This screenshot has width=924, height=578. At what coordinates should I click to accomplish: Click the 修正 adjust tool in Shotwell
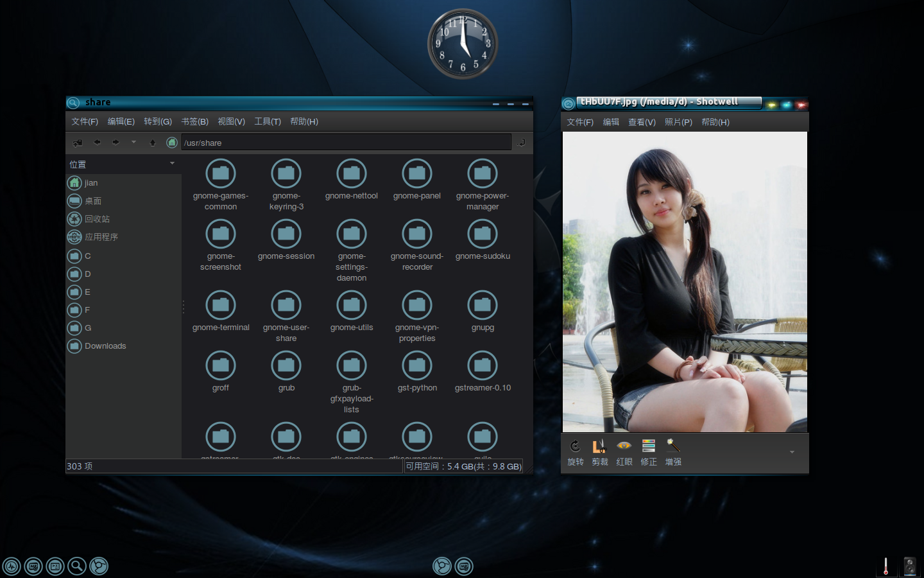[x=649, y=453]
